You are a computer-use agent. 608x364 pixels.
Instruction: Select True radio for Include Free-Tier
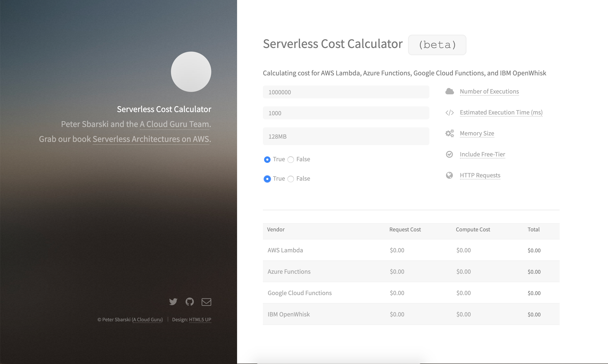click(267, 160)
